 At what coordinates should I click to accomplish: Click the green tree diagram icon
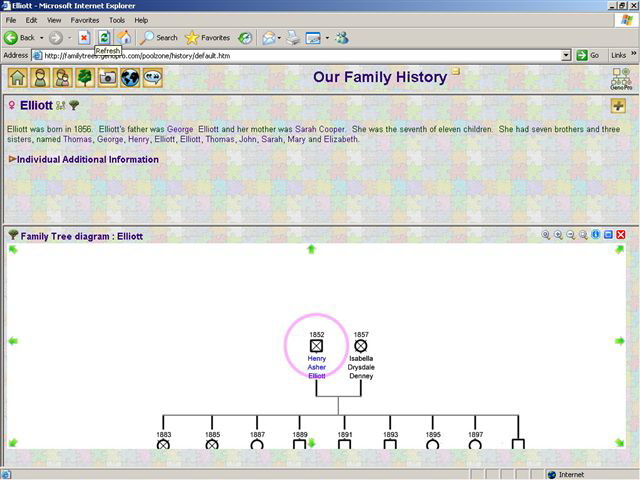(85, 78)
